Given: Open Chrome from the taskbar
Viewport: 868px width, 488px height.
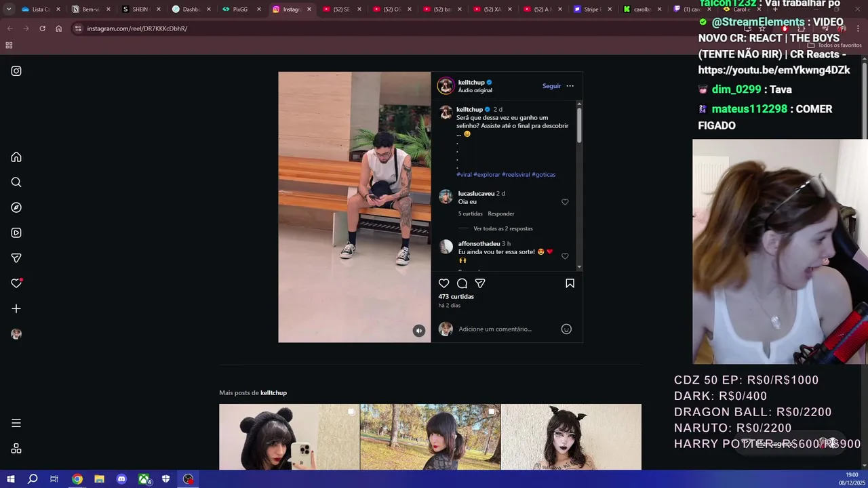Looking at the screenshot, I should click(x=77, y=479).
